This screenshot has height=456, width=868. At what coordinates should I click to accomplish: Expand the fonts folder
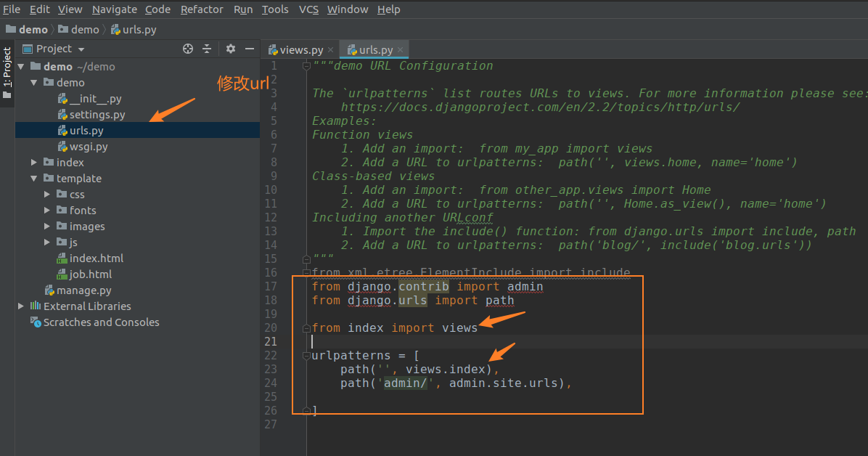click(x=47, y=211)
